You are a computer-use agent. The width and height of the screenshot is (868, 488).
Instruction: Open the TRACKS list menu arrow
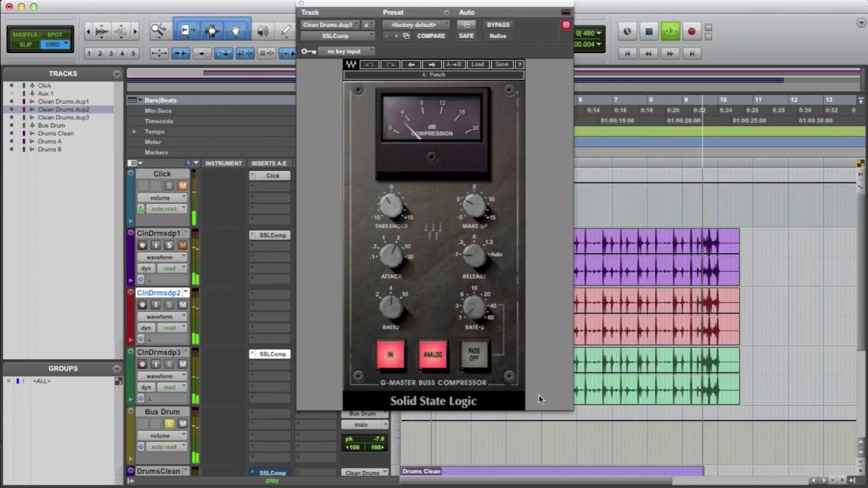(117, 73)
